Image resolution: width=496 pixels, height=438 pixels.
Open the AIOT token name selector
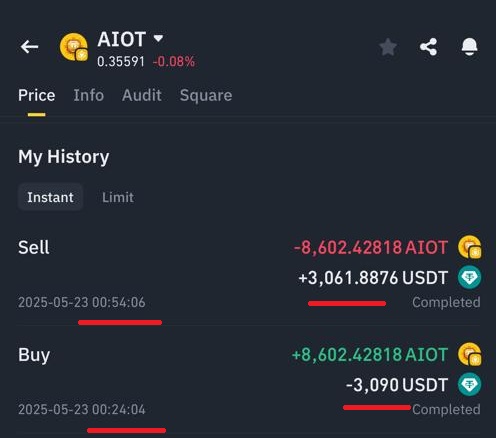click(x=122, y=39)
